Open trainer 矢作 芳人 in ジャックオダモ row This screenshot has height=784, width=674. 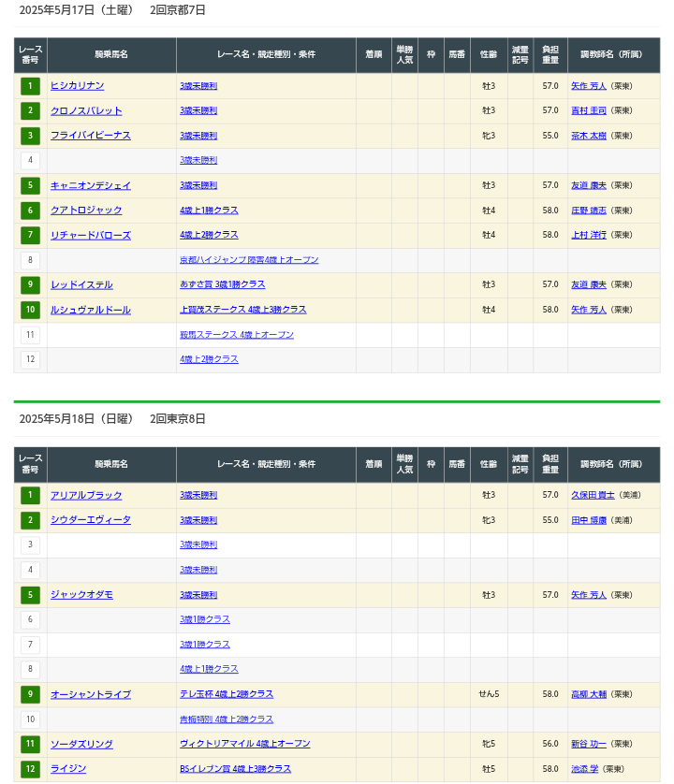click(x=589, y=594)
